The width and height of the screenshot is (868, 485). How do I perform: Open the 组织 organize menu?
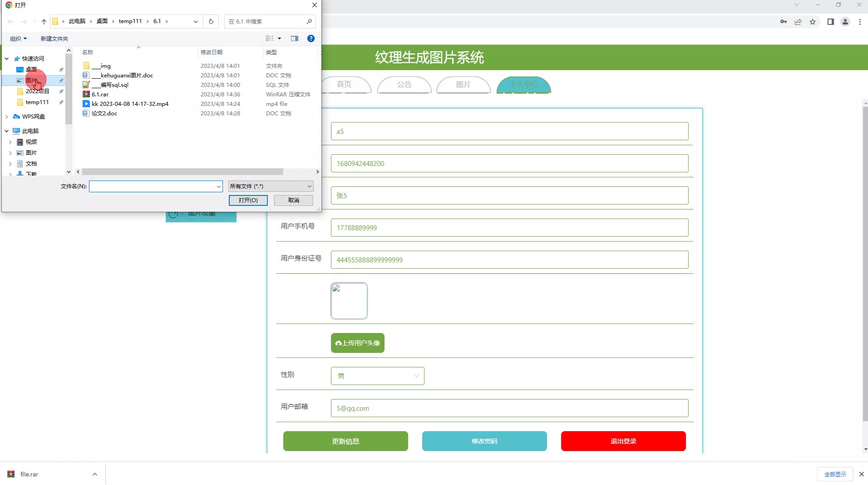click(19, 38)
